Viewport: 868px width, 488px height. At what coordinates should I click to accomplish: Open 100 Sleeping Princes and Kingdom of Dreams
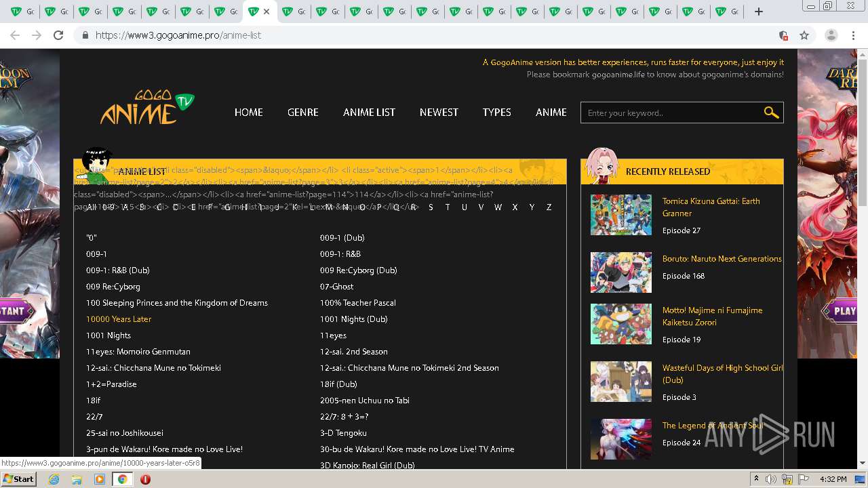point(177,303)
